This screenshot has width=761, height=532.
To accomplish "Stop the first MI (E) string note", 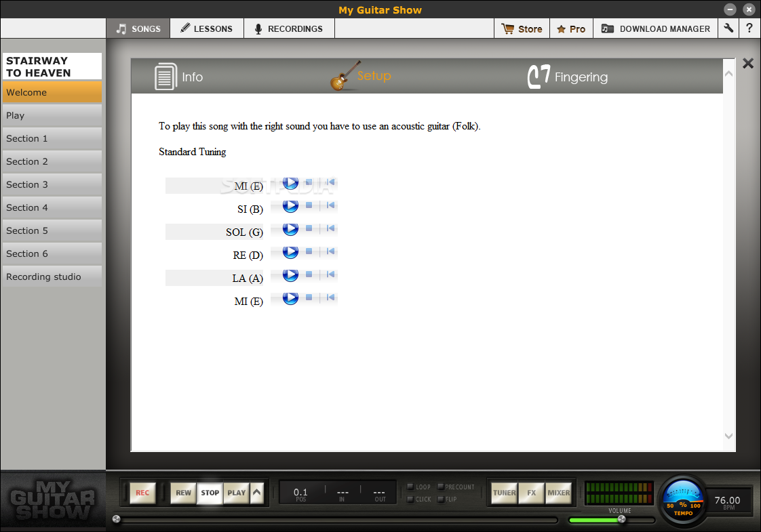I will 309,182.
